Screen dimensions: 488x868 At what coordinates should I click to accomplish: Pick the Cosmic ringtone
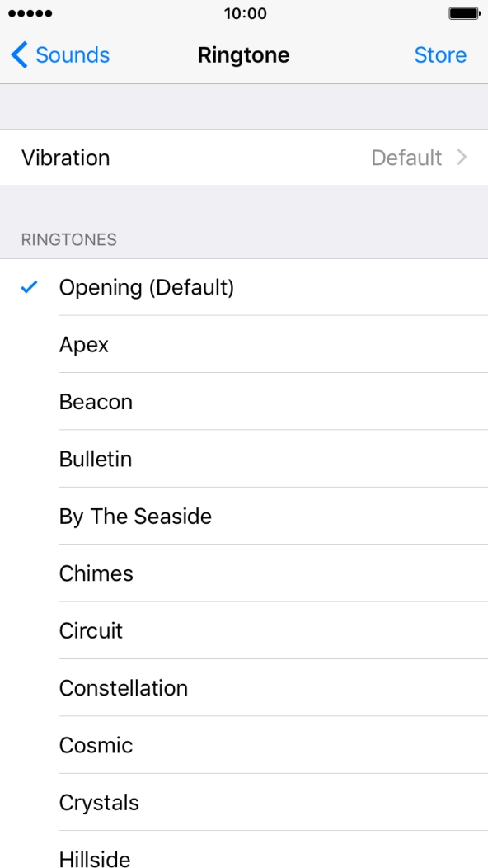point(96,745)
